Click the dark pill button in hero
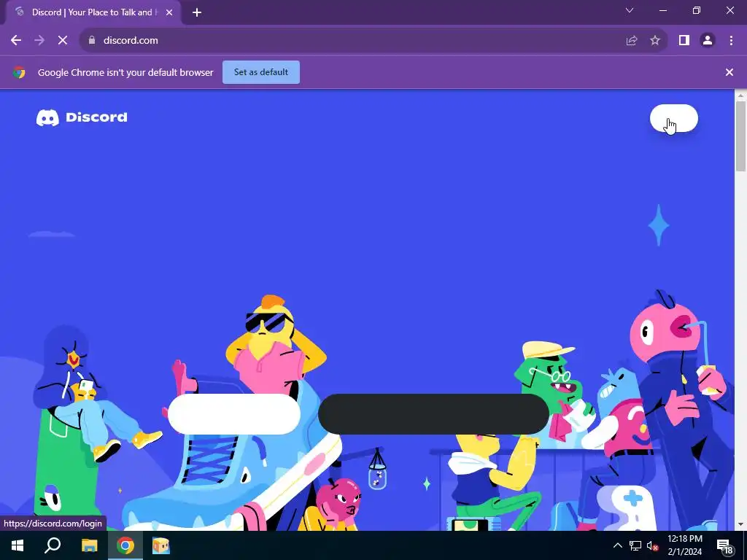 (433, 414)
